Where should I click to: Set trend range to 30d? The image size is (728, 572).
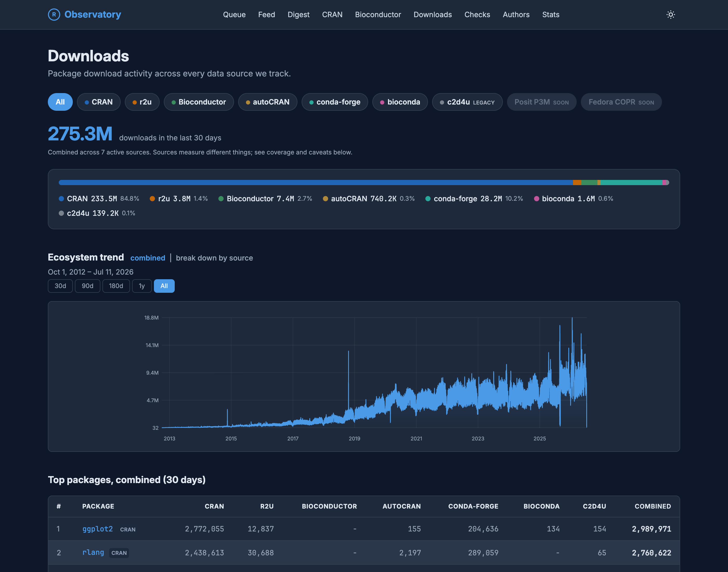(x=60, y=286)
